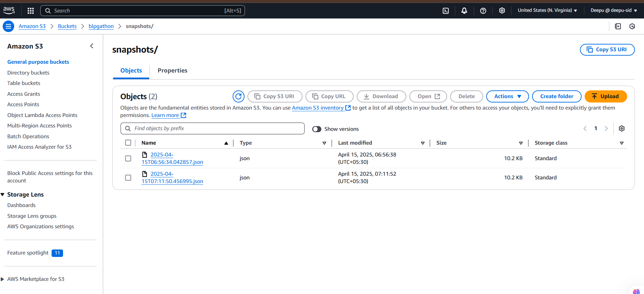This screenshot has width=644, height=294.
Task: Open General purpose buckets in sidebar
Action: pyautogui.click(x=38, y=62)
